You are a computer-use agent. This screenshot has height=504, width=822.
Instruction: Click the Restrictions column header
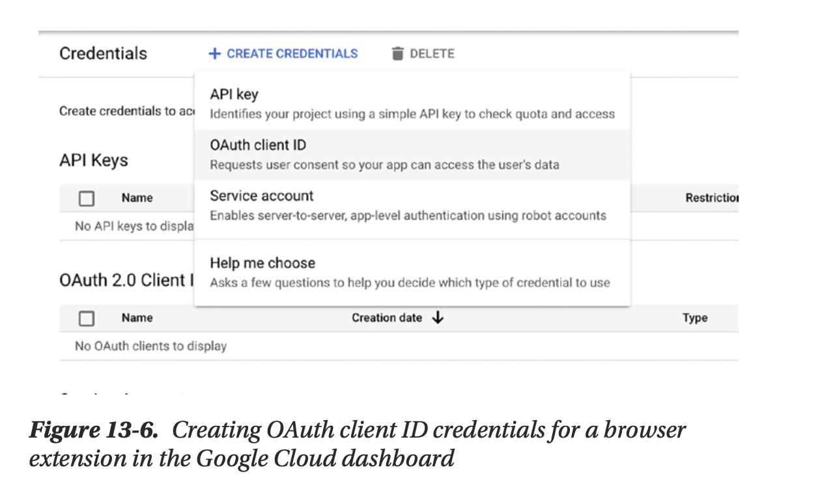pyautogui.click(x=711, y=198)
